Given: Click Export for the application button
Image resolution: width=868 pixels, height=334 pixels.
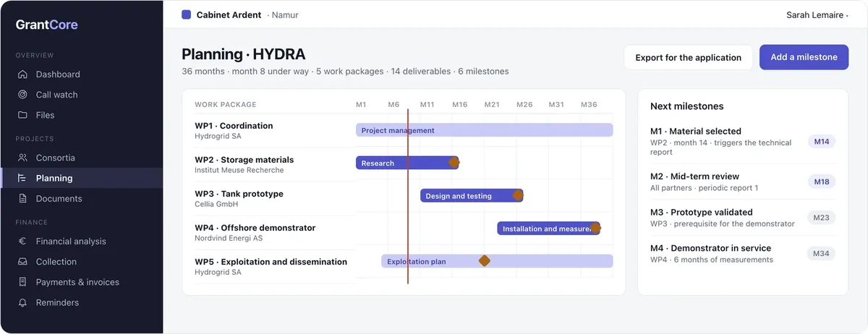Looking at the screenshot, I should click(x=689, y=57).
